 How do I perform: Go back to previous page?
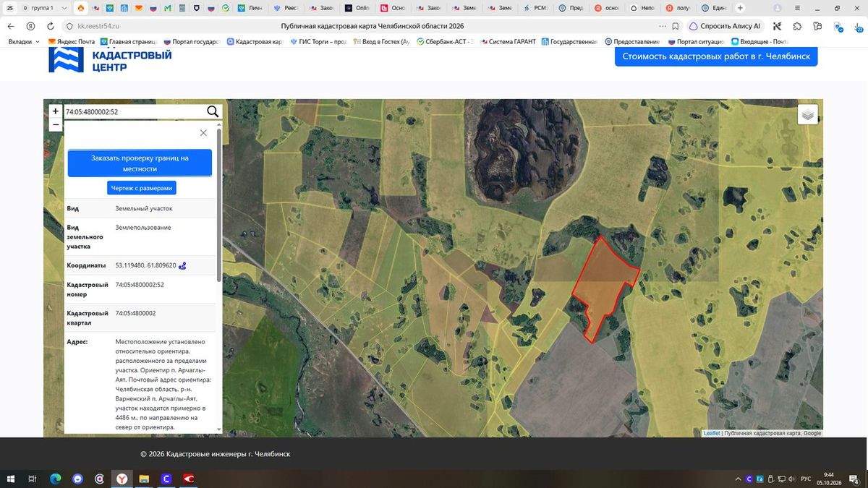[x=11, y=26]
